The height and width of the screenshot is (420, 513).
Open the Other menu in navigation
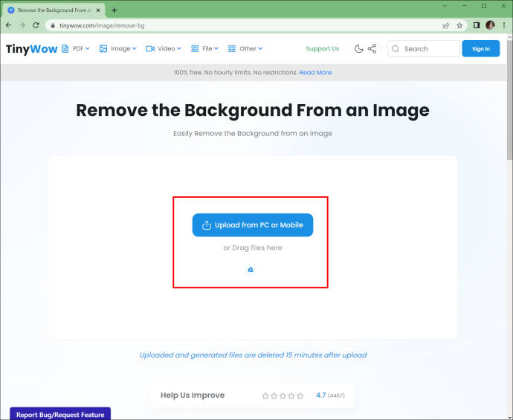(x=245, y=48)
